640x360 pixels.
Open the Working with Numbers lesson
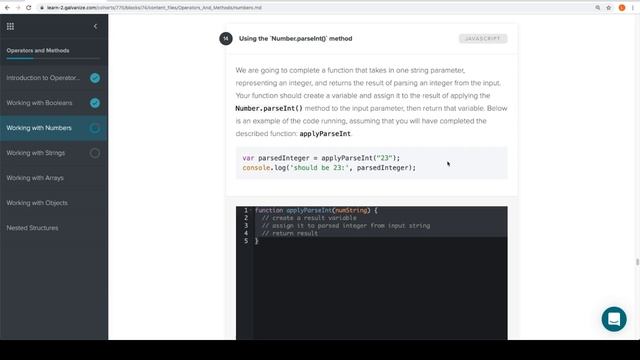coord(39,128)
